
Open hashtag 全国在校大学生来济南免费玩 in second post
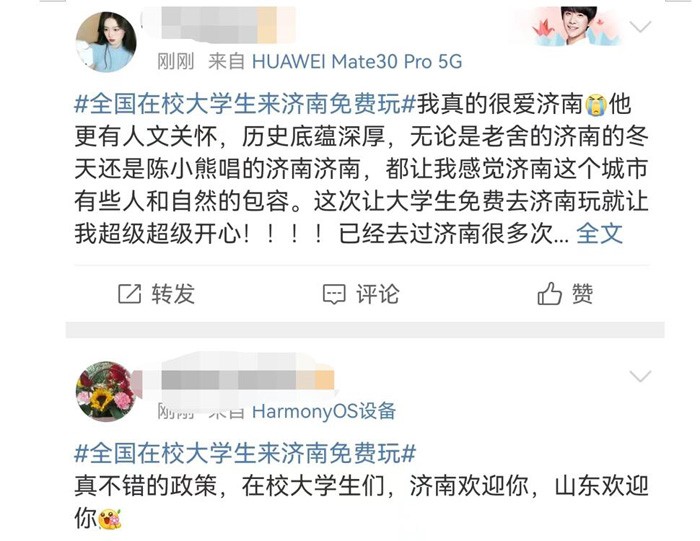245,454
